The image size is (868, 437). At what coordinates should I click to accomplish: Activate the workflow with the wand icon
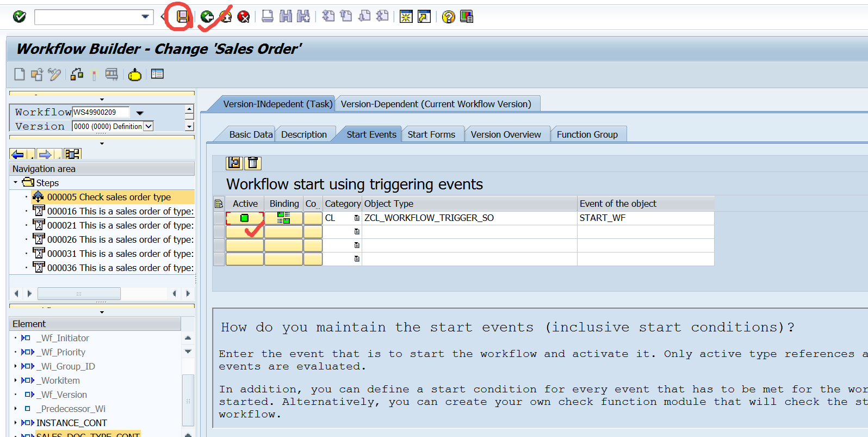point(94,75)
